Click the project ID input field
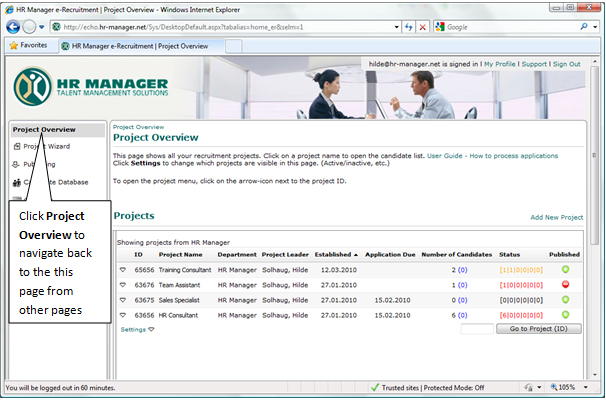Screen dimensions: 606x401 [x=477, y=329]
